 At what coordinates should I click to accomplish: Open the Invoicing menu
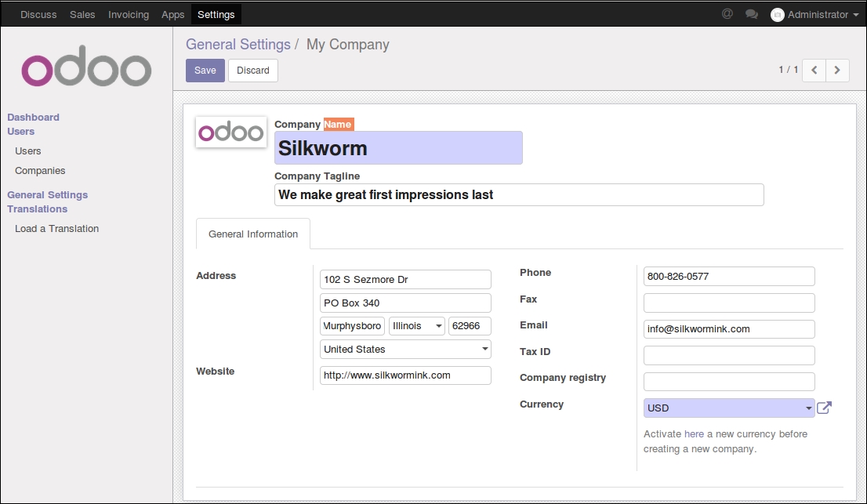pos(129,14)
